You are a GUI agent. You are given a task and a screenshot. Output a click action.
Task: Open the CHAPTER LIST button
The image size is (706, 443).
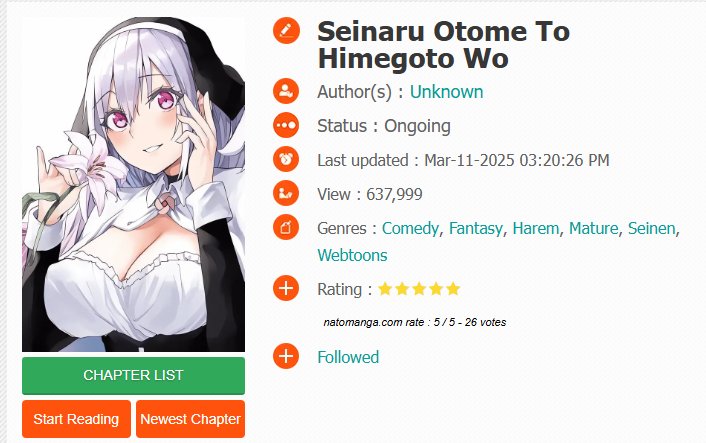point(133,375)
